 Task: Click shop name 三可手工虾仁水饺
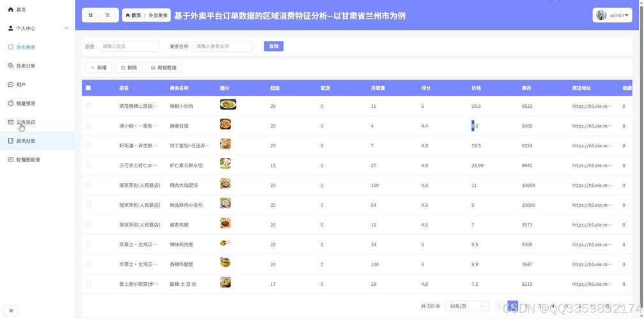click(139, 165)
